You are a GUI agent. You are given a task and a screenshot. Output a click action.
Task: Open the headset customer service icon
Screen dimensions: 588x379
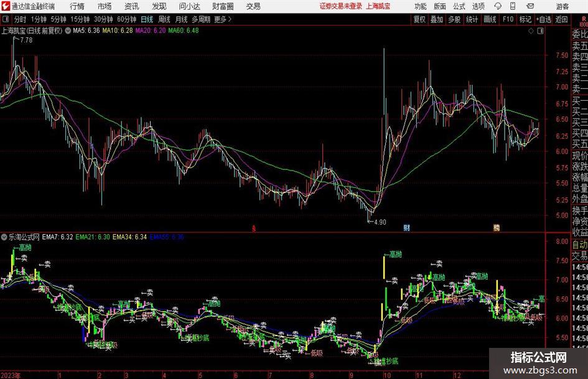coord(498,6)
